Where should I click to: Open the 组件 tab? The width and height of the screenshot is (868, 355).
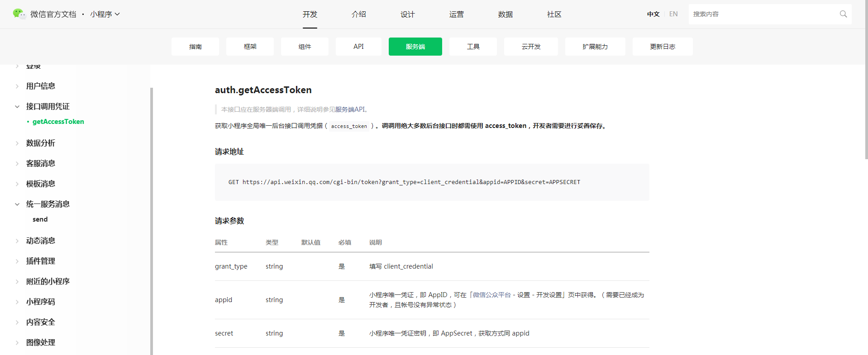pos(305,47)
